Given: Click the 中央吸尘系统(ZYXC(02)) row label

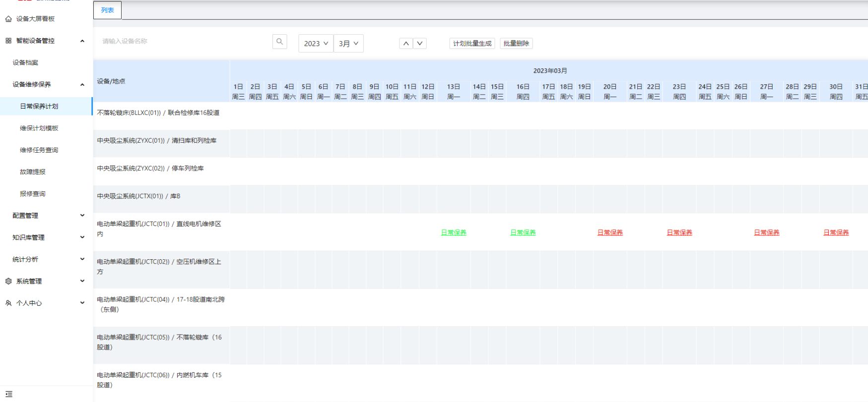Looking at the screenshot, I should 150,168.
